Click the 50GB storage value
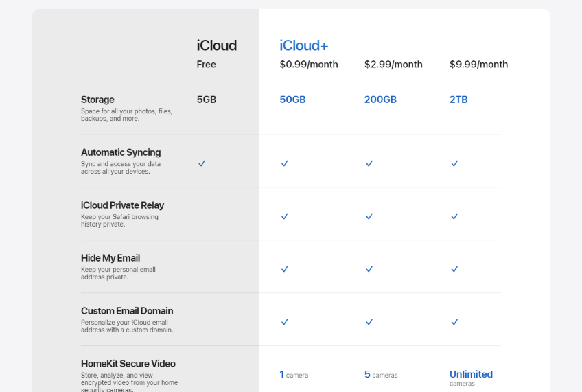This screenshot has height=392, width=582. click(292, 100)
